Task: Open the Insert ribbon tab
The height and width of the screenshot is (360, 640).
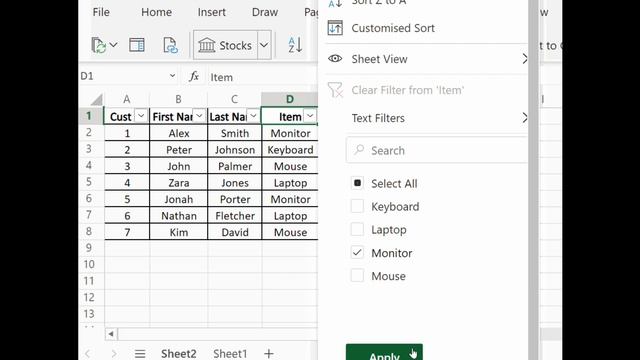Action: (x=211, y=12)
